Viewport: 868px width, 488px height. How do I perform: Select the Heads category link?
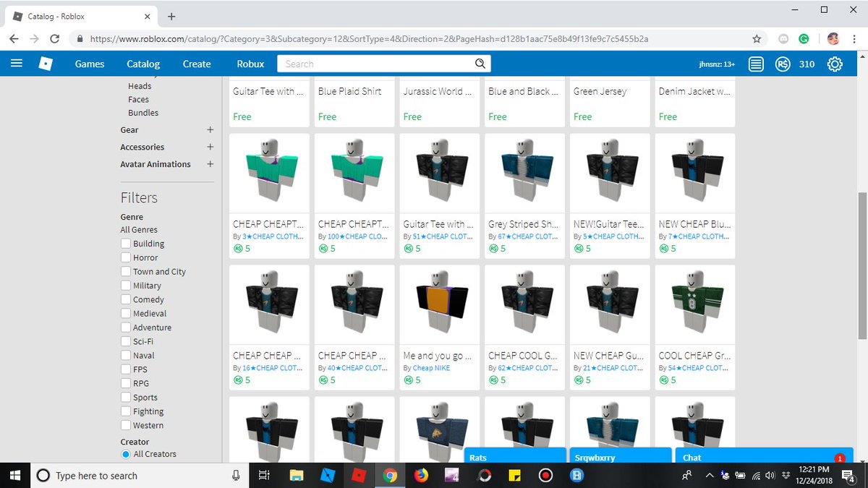pos(140,86)
